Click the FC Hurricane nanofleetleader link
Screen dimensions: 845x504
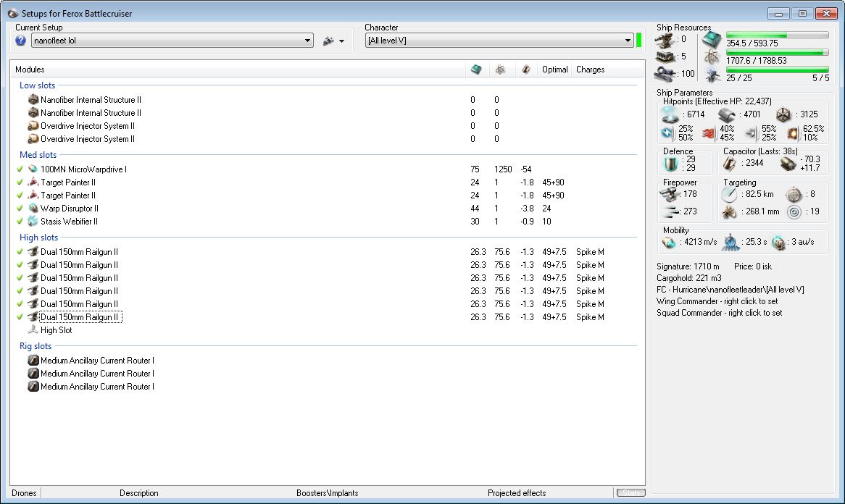pyautogui.click(x=730, y=290)
